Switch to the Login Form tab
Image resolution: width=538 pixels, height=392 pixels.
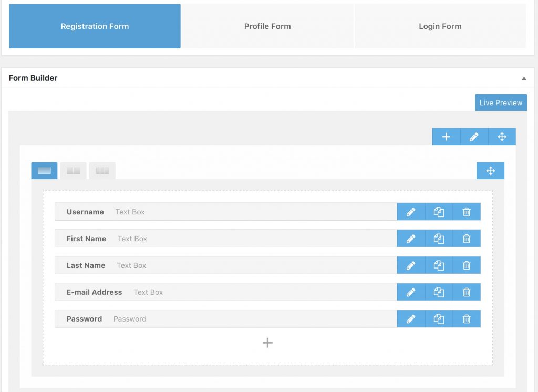point(440,26)
